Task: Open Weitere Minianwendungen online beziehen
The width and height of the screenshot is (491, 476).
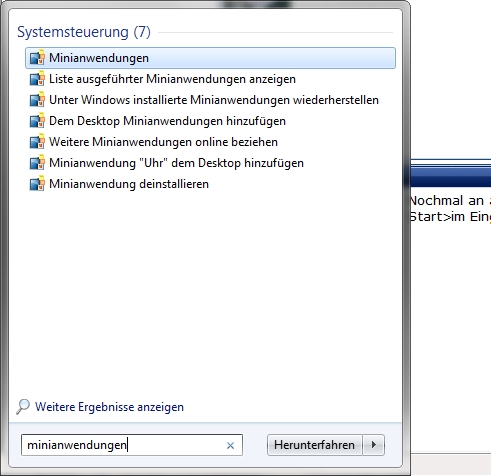Action: (163, 142)
